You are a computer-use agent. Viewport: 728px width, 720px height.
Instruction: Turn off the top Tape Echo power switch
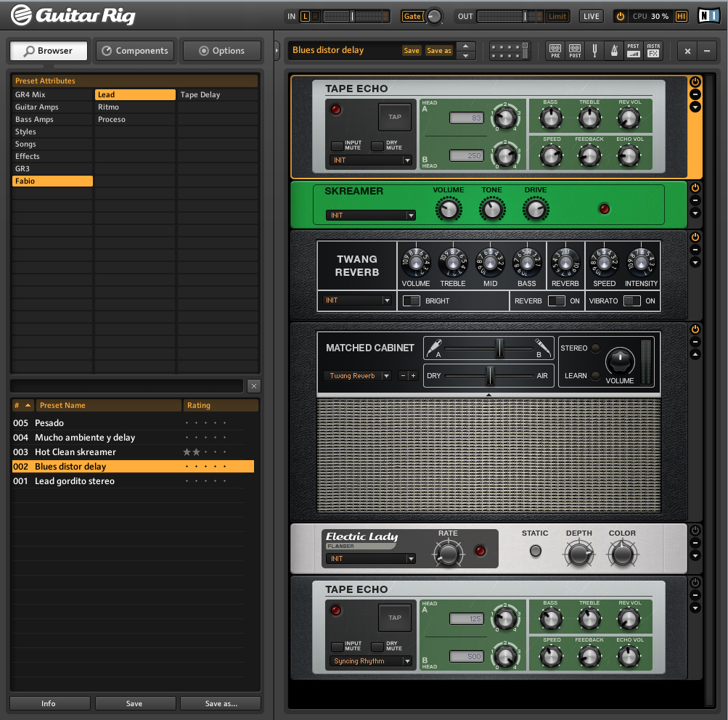[x=695, y=82]
